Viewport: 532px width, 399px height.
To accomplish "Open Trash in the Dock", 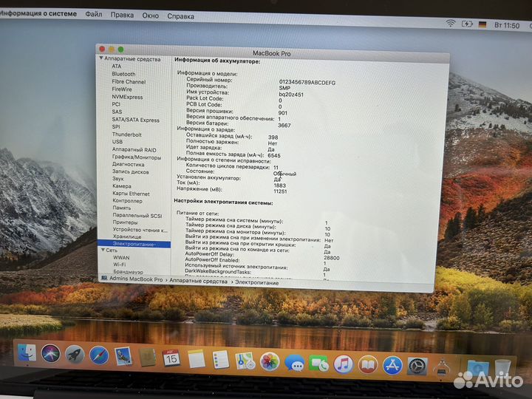I will coord(503,368).
